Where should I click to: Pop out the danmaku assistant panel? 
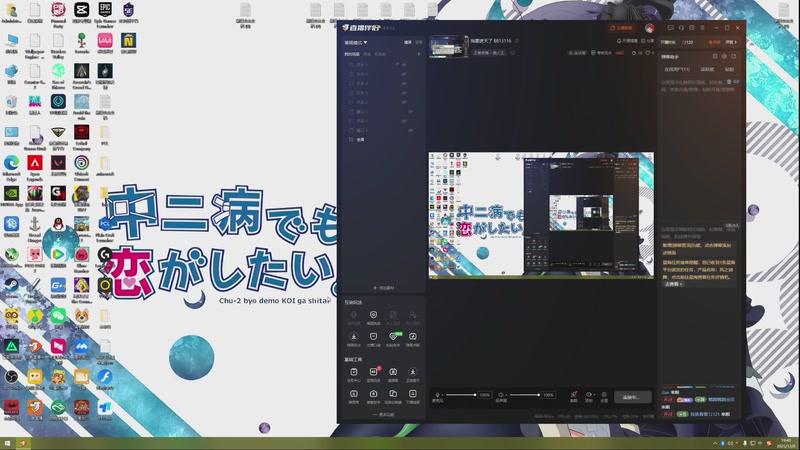pos(715,57)
